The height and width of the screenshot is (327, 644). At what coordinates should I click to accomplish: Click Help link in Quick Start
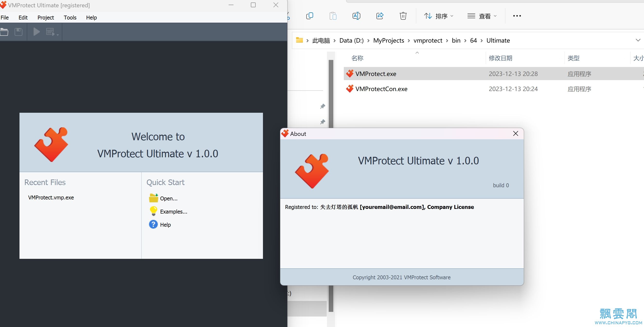[166, 225]
